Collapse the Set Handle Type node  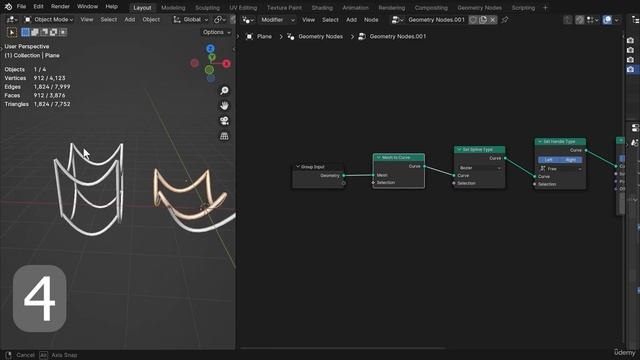point(540,141)
